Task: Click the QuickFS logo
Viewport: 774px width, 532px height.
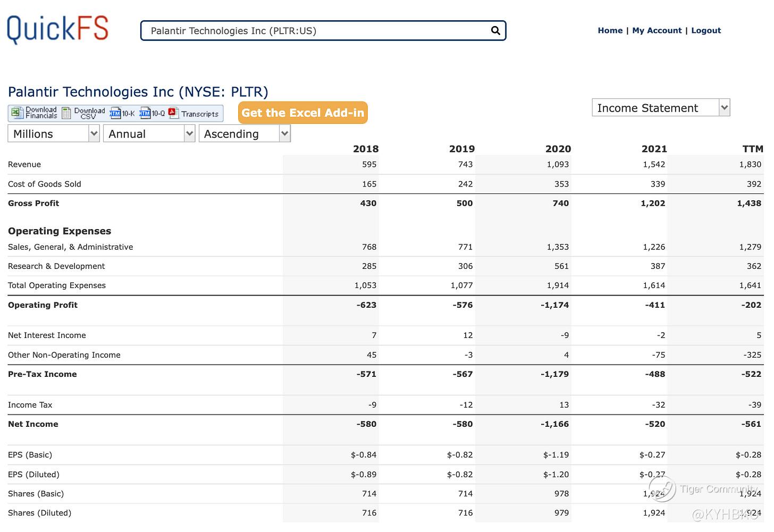Action: tap(57, 29)
